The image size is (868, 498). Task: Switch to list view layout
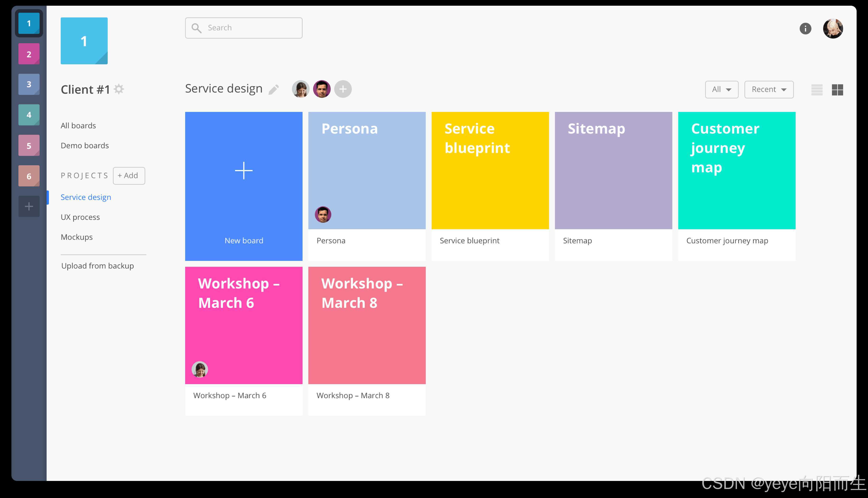tap(817, 90)
